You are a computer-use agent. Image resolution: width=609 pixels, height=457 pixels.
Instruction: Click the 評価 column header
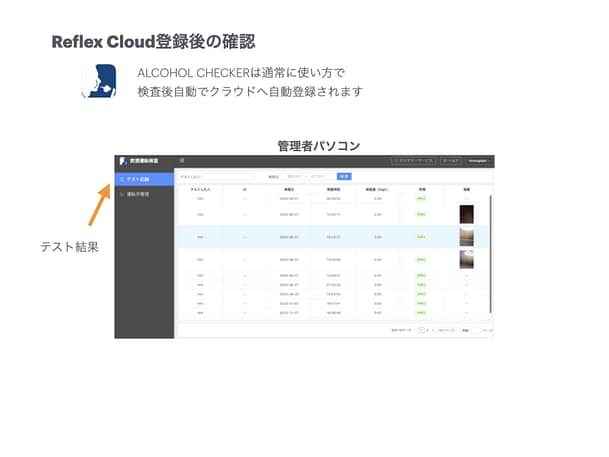[422, 189]
